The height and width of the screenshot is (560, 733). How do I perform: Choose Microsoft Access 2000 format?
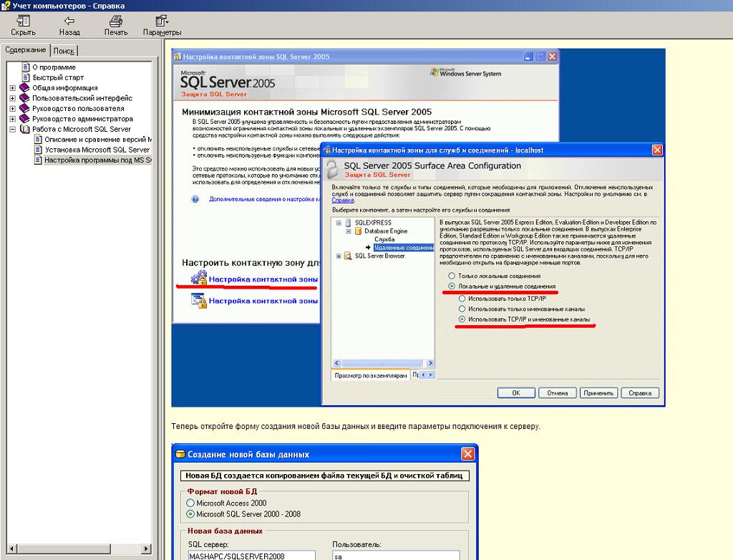pos(190,503)
